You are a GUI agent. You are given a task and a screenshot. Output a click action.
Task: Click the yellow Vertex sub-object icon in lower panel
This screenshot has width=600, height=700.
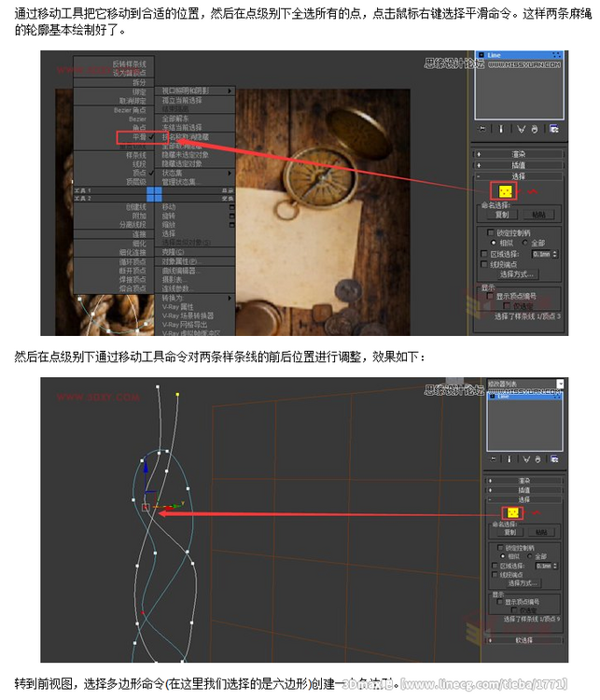tap(510, 512)
